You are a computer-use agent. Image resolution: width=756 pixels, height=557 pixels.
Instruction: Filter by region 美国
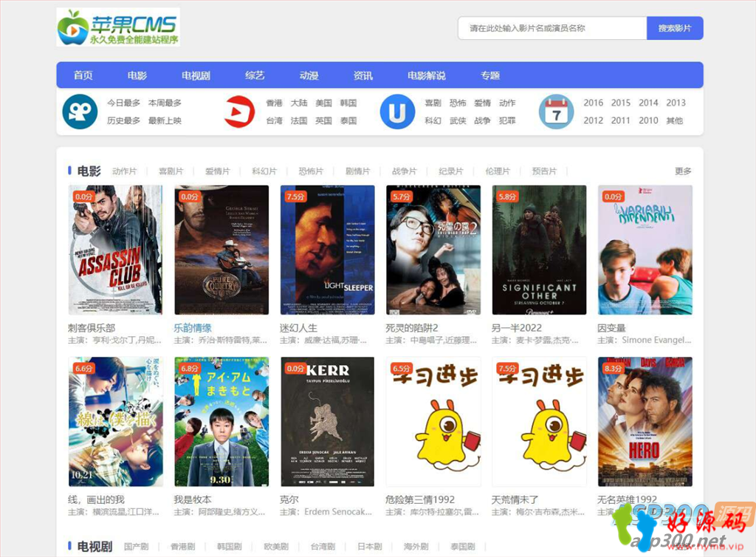pos(323,103)
